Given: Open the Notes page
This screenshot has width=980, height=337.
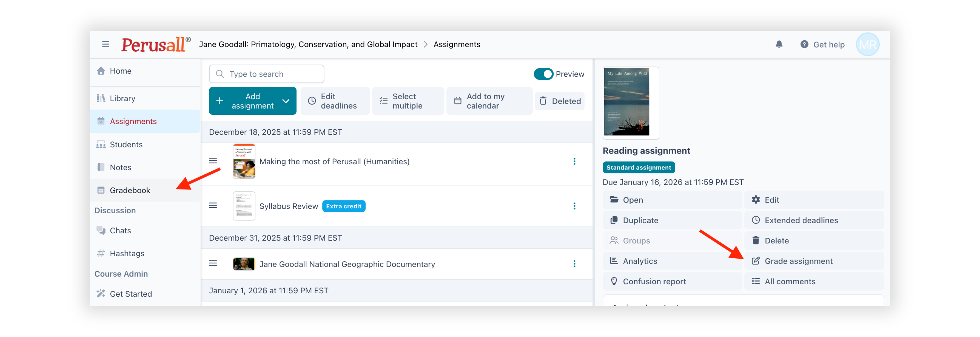Looking at the screenshot, I should pyautogui.click(x=145, y=167).
